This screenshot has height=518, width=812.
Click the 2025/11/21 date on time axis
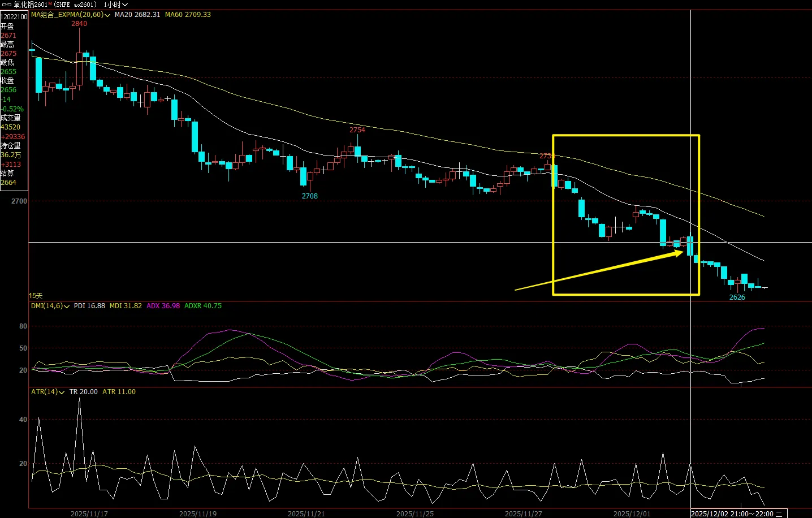pos(306,513)
